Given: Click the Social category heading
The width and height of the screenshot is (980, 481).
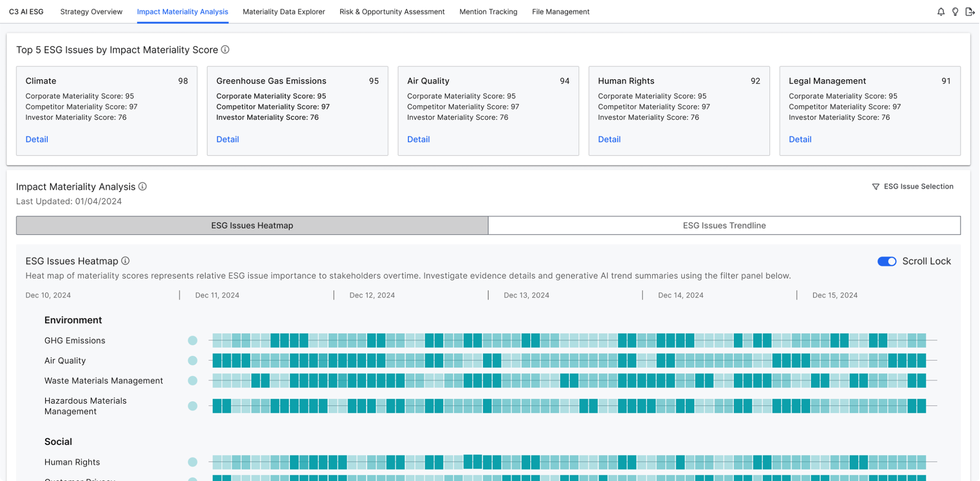Looking at the screenshot, I should (58, 441).
